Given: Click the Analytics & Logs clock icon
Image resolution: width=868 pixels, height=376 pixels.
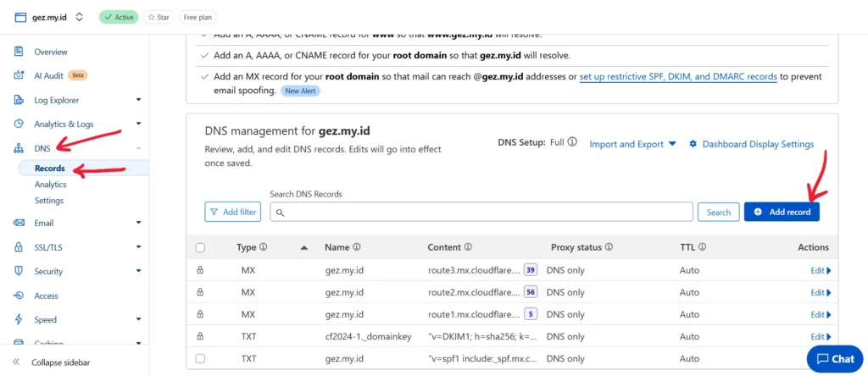Looking at the screenshot, I should tap(19, 124).
